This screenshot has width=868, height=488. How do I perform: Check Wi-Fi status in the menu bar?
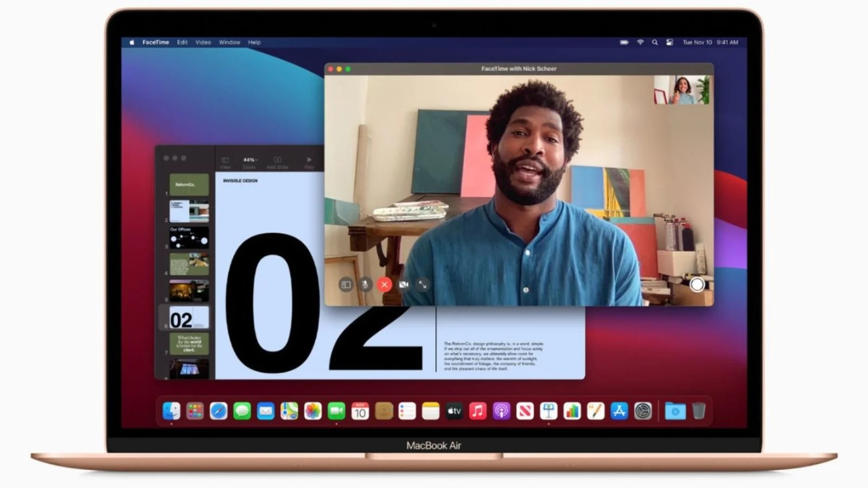click(640, 42)
